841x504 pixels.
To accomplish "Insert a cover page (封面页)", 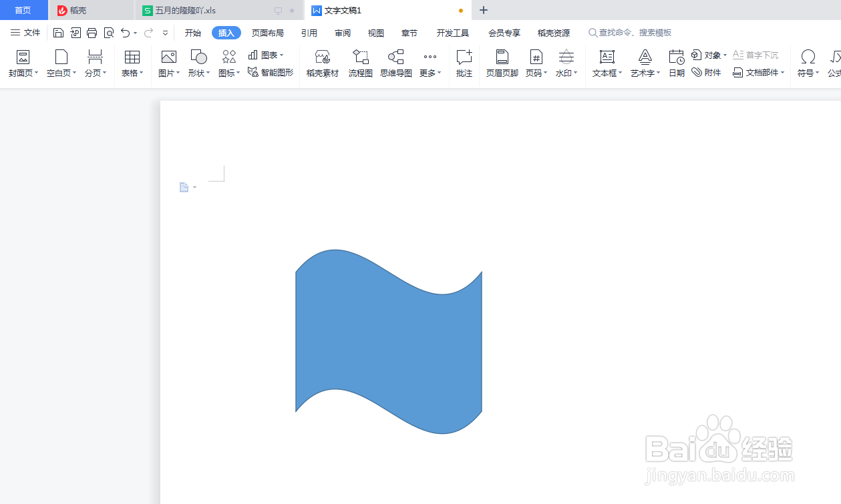I will coord(23,64).
